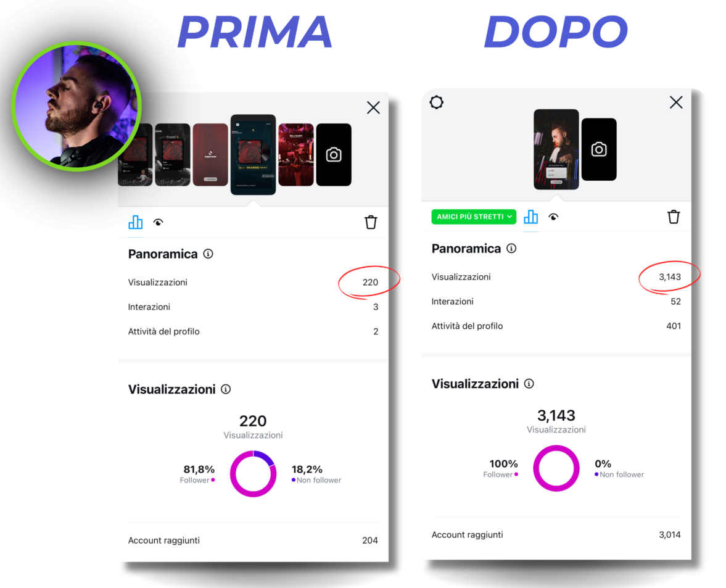The image size is (726, 588).
Task: Tap camera tile to add story in DOPO
Action: (x=599, y=149)
